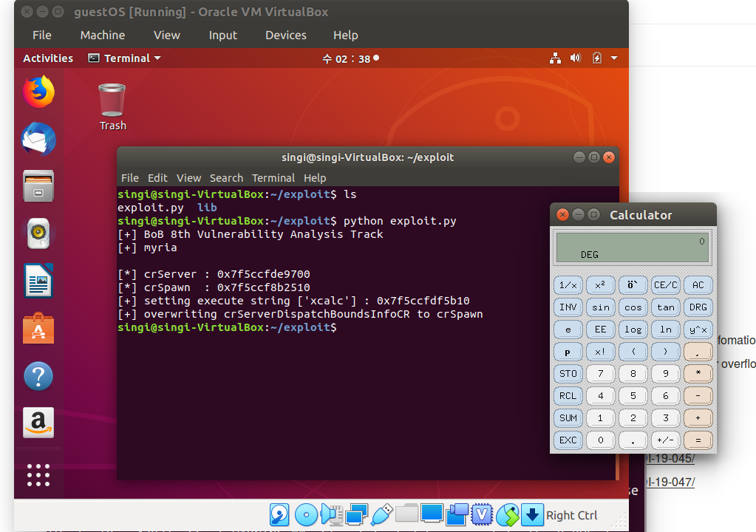Click the calculator multiply button
Viewport: 756px width, 532px height.
(698, 374)
